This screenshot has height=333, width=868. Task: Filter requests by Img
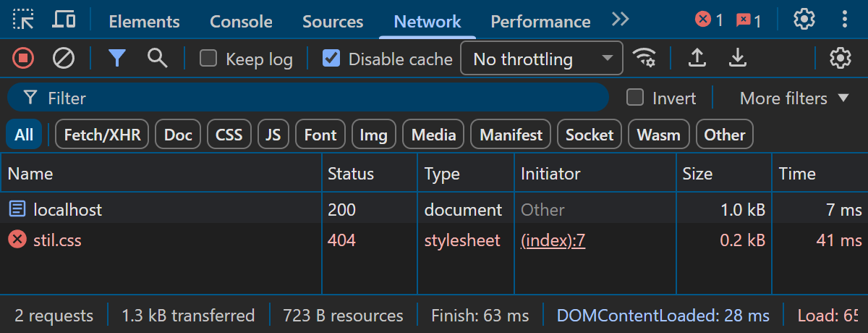pyautogui.click(x=374, y=135)
